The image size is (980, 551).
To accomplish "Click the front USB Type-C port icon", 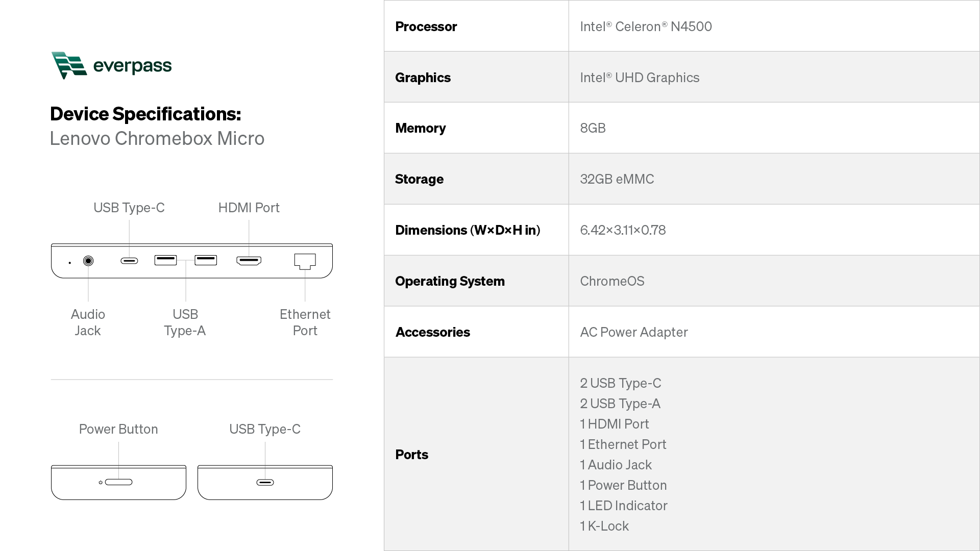I will pyautogui.click(x=129, y=261).
